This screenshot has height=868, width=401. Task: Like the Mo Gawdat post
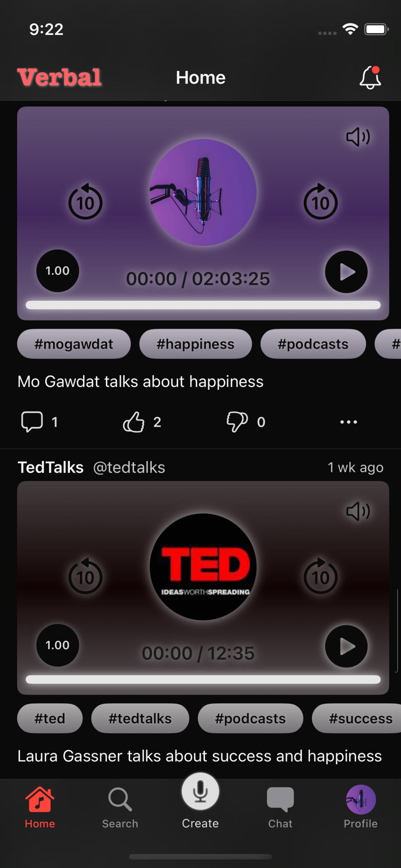(x=142, y=422)
